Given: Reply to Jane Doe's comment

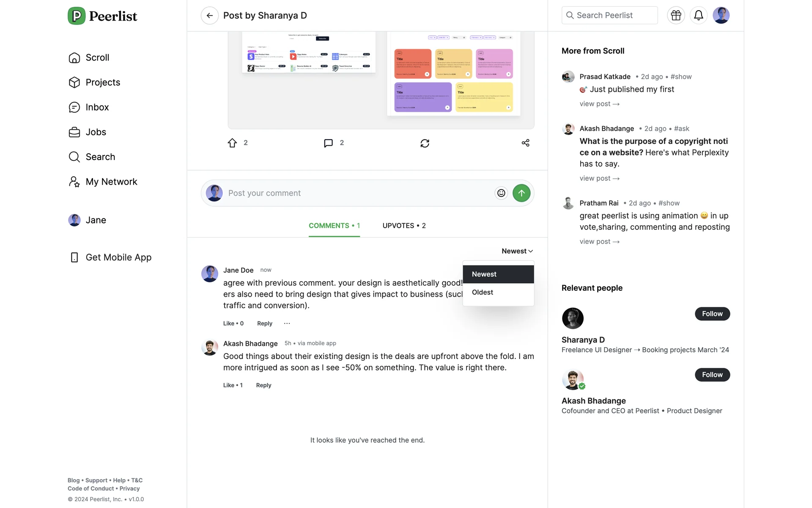Looking at the screenshot, I should 264,323.
